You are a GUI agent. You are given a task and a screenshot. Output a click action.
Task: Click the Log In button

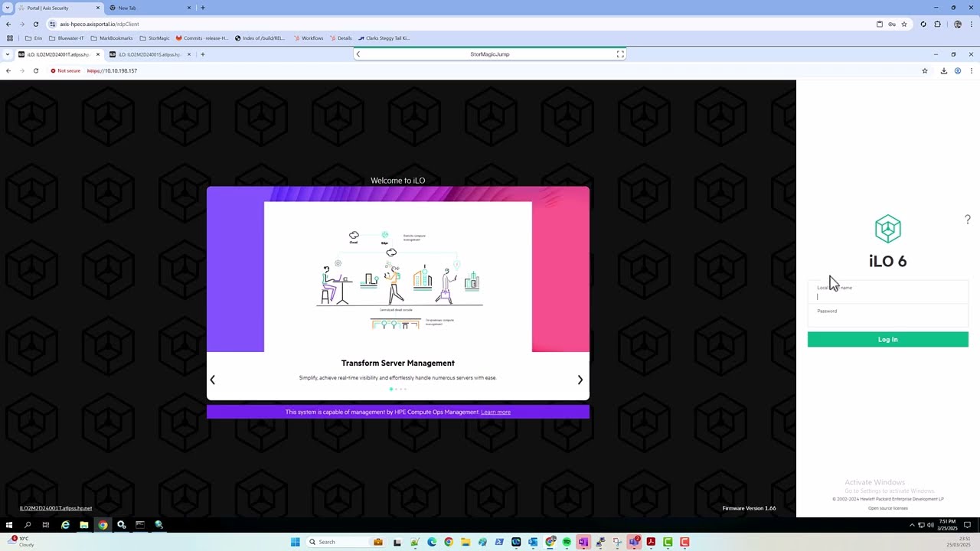pyautogui.click(x=888, y=340)
